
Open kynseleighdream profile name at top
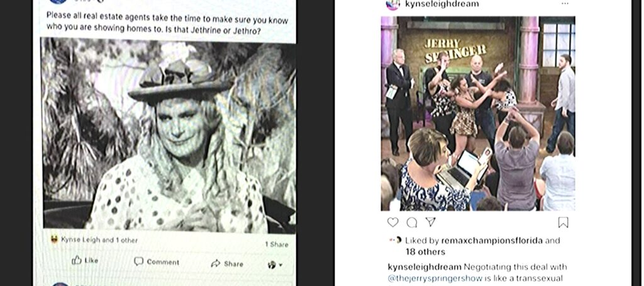coord(441,4)
